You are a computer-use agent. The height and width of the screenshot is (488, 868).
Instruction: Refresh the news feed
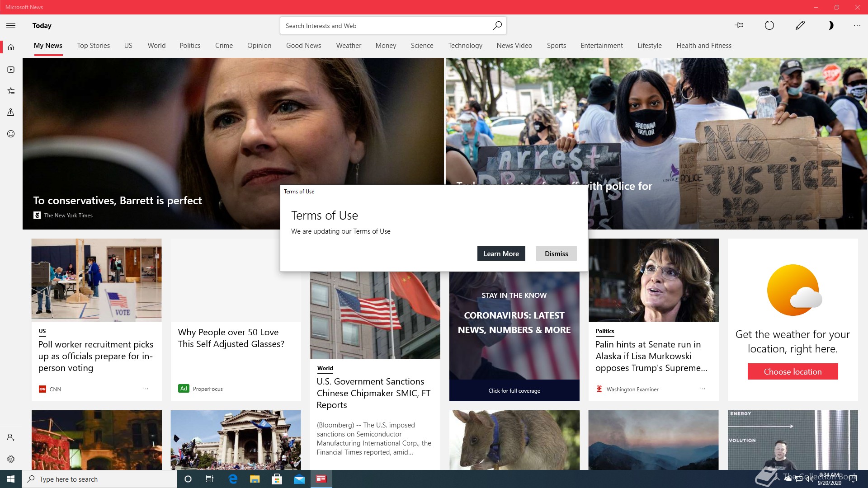(x=769, y=25)
